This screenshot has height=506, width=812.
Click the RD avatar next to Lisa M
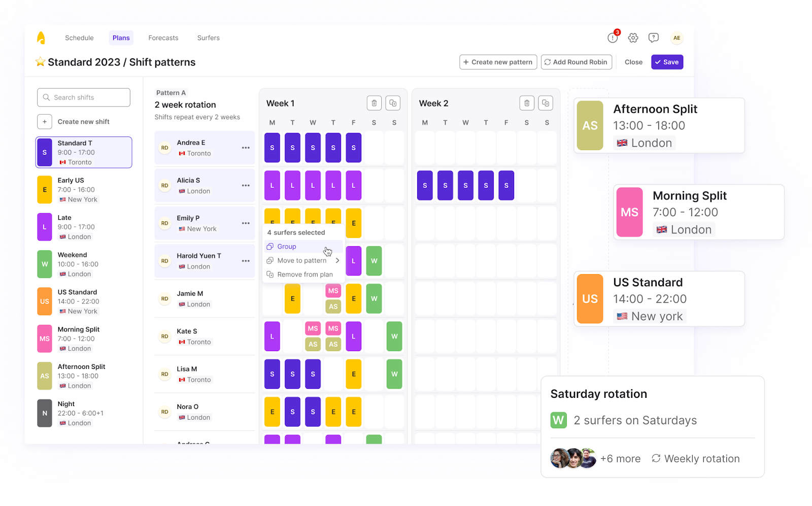[164, 374]
